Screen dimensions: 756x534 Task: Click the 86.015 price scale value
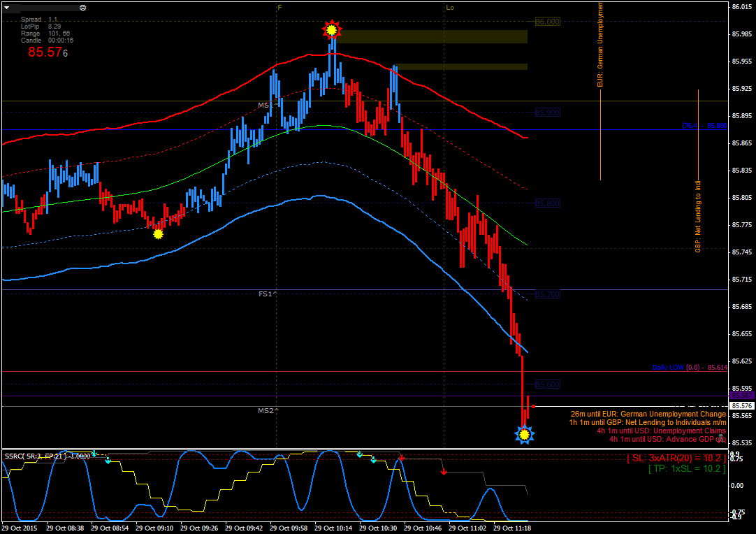pos(742,7)
